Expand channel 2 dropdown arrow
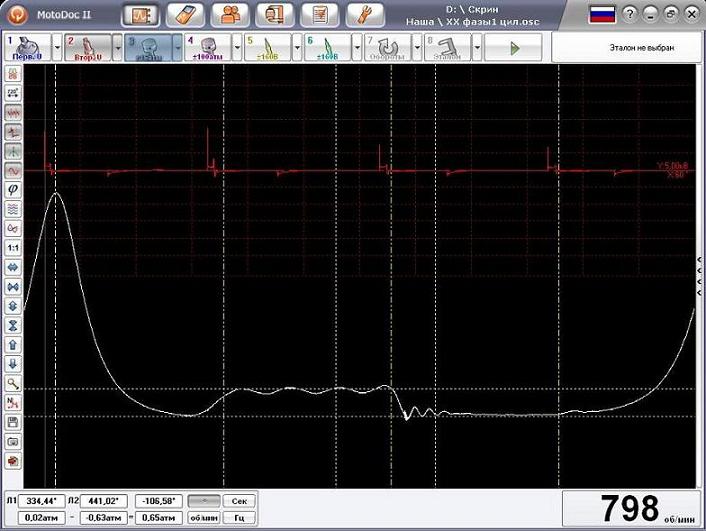 [117, 47]
